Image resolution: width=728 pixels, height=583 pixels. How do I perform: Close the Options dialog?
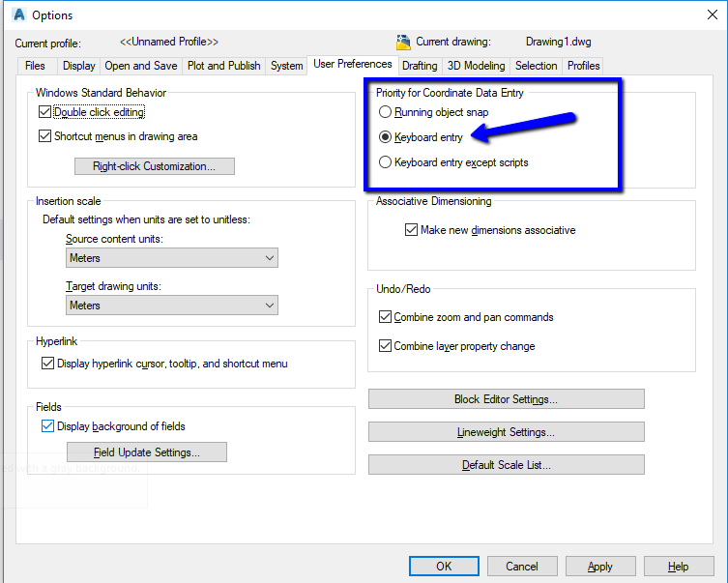coord(713,15)
